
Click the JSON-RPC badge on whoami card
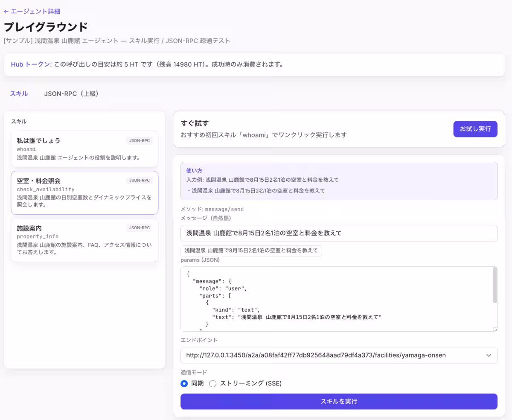(x=140, y=140)
